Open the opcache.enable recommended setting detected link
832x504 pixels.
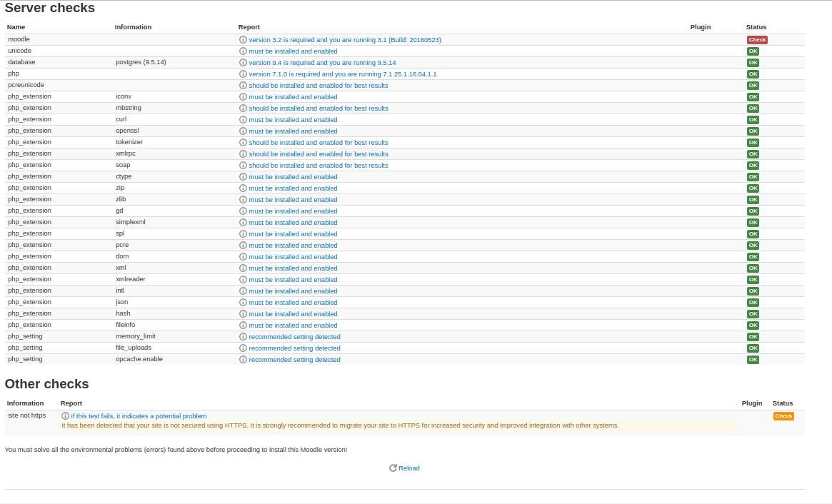point(294,360)
